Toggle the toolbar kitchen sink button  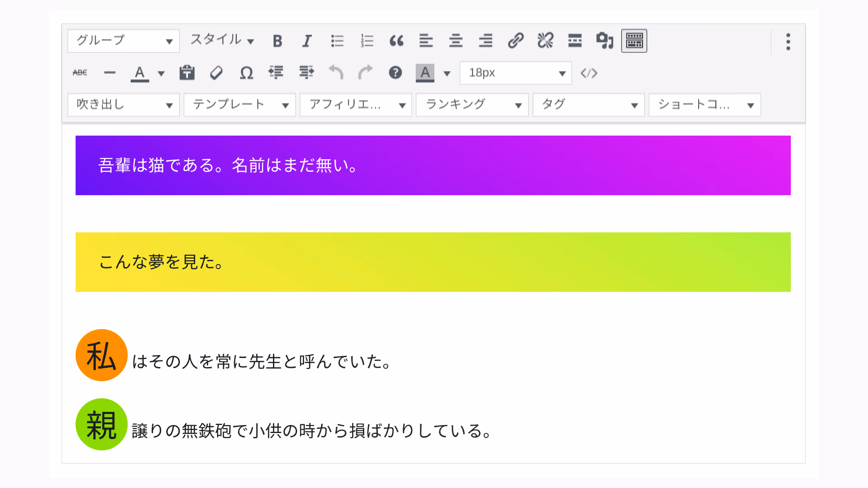[x=634, y=41]
